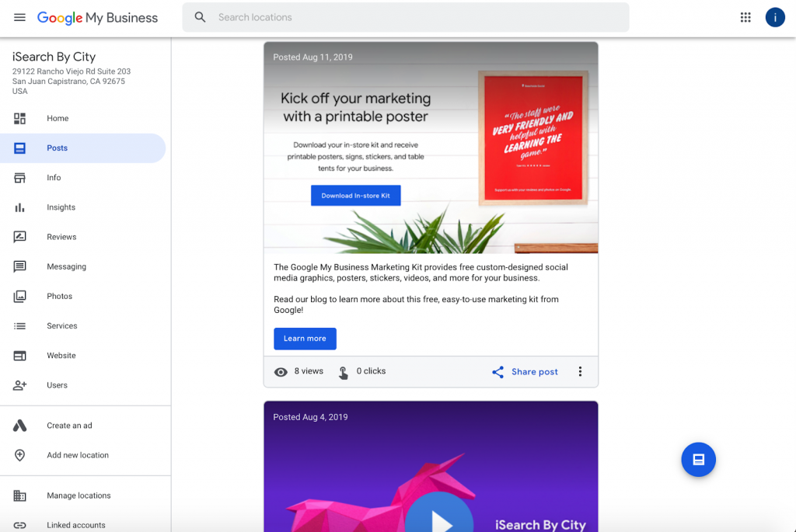Image resolution: width=796 pixels, height=532 pixels.
Task: Click 'Posted Aug 4, 2019' text
Action: pyautogui.click(x=310, y=417)
